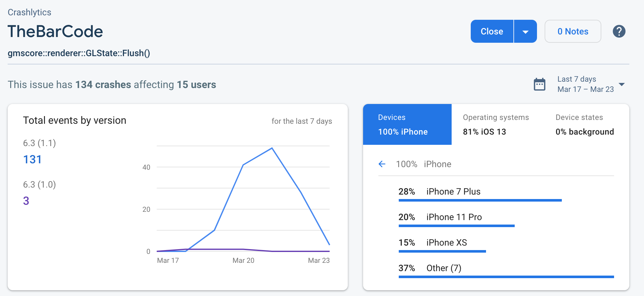Image resolution: width=644 pixels, height=296 pixels.
Task: Click the calendar date range icon
Action: coord(540,85)
